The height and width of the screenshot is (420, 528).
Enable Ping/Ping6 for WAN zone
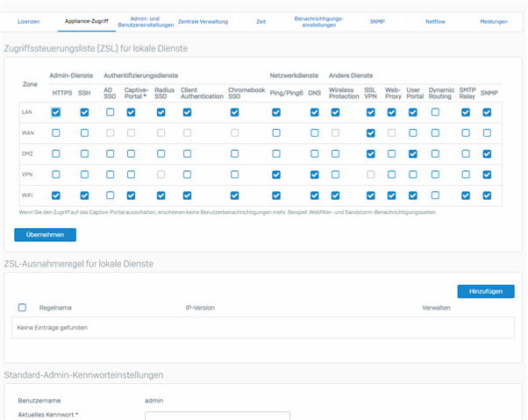point(276,133)
